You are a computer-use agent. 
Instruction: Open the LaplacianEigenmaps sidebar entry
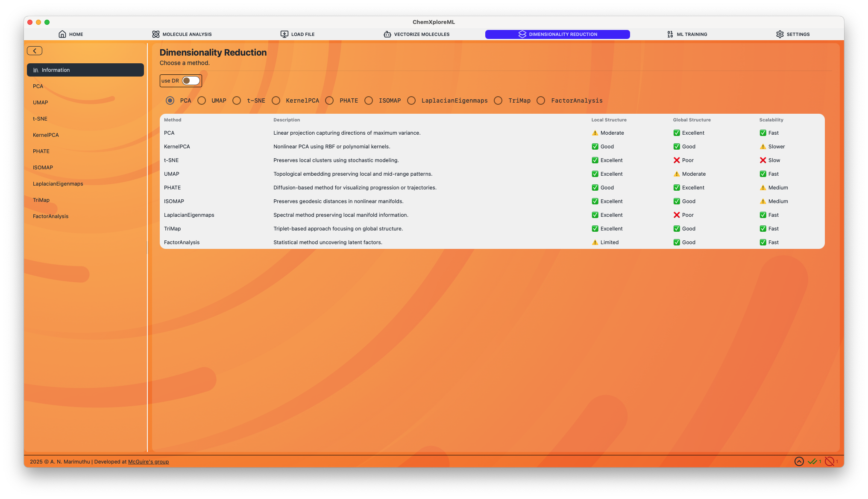85,184
